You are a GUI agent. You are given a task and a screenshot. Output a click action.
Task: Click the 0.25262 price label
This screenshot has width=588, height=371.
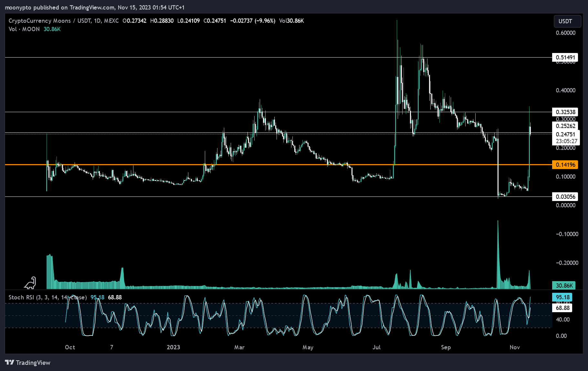tap(565, 126)
